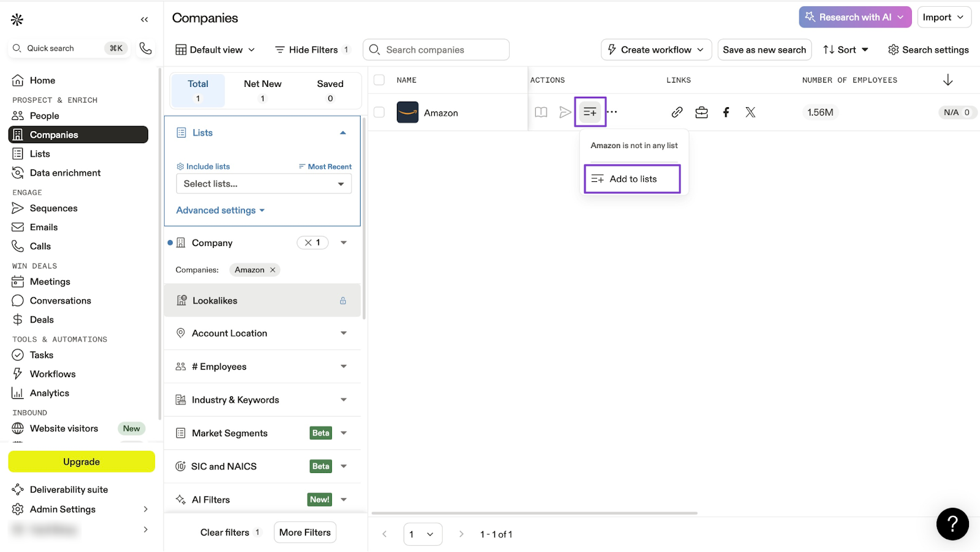980x552 pixels.
Task: Click the send sequence icon for Amazon
Action: click(565, 113)
